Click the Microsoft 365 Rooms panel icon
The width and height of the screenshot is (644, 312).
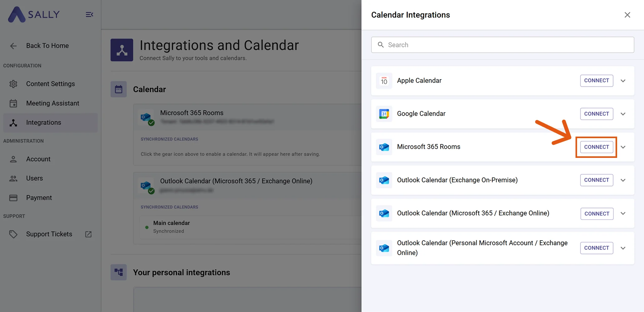(x=384, y=147)
